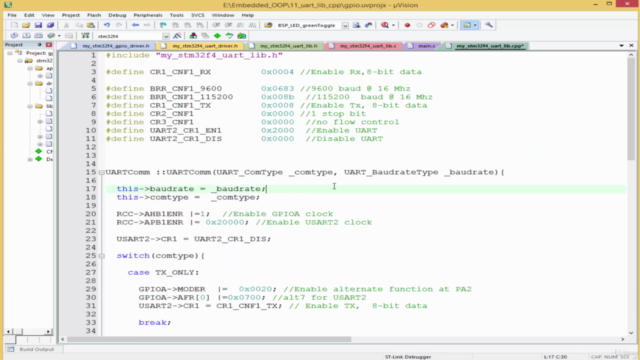Indent selected text icon
This screenshot has width=640, height=360.
(x=216, y=25)
